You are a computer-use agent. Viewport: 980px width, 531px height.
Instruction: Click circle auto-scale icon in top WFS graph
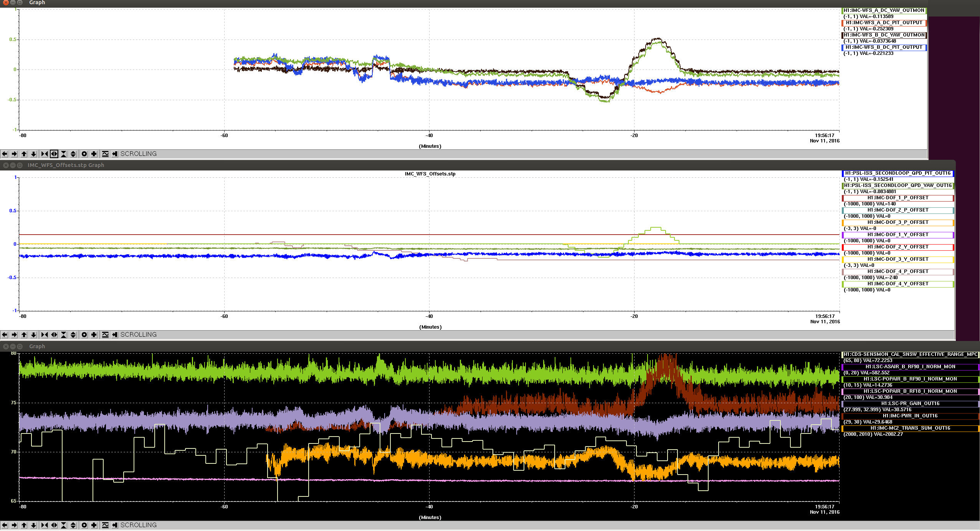[84, 154]
